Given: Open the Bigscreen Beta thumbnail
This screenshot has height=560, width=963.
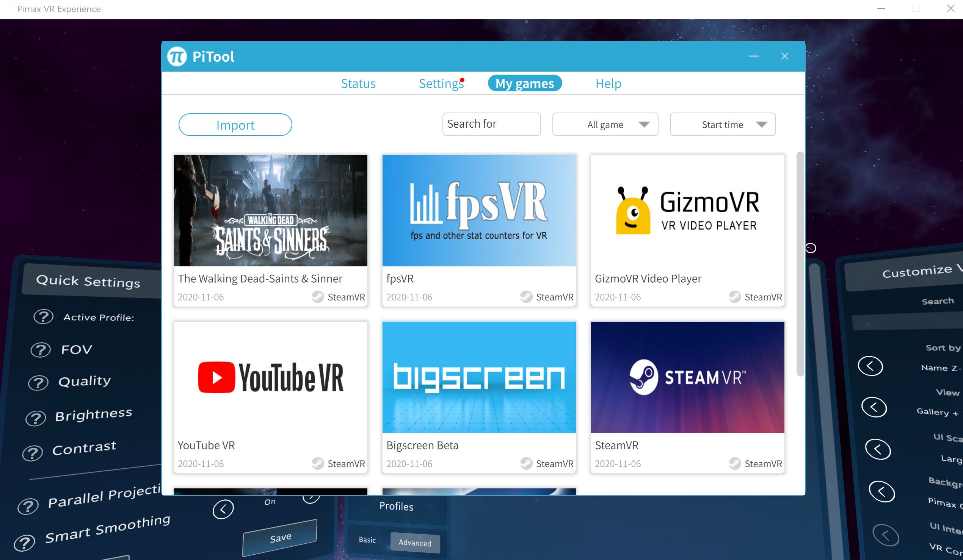Looking at the screenshot, I should [x=479, y=377].
